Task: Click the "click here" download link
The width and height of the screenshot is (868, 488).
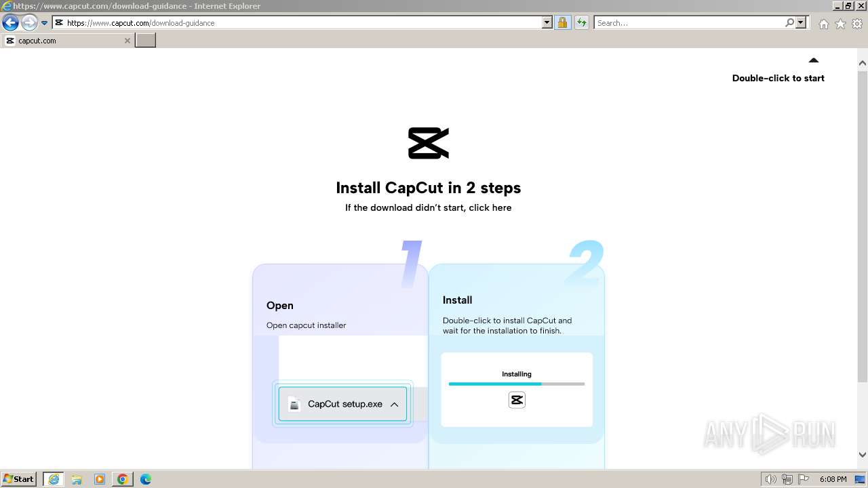Action: (490, 207)
